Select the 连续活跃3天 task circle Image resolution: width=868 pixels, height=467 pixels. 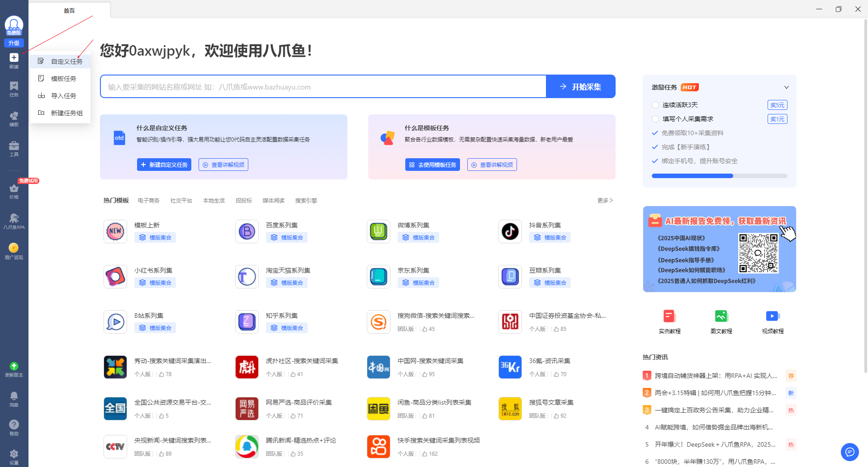tap(655, 105)
